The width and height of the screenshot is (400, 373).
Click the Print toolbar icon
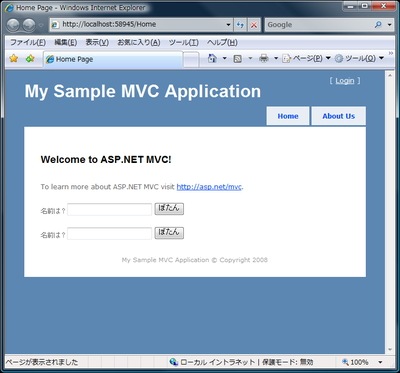[x=264, y=59]
